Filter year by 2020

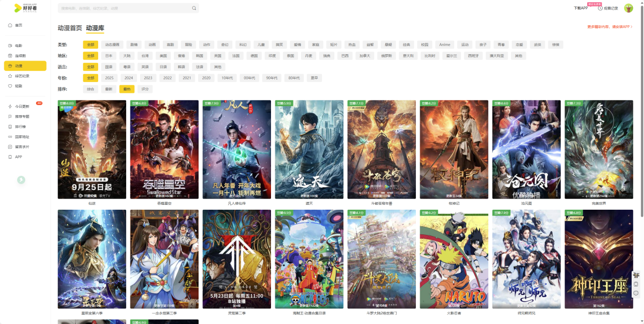(x=206, y=78)
